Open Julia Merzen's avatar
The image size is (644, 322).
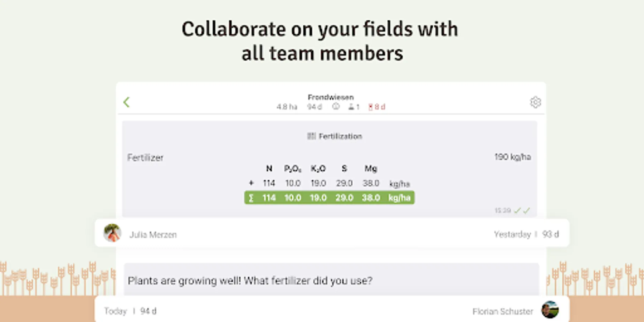click(x=112, y=233)
